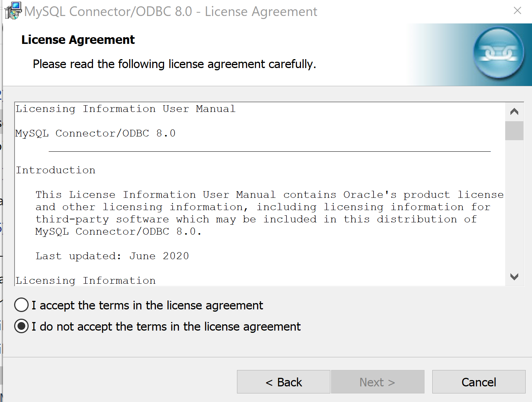Click the 'Introduction' heading in the license text
The width and height of the screenshot is (532, 402).
[55, 170]
